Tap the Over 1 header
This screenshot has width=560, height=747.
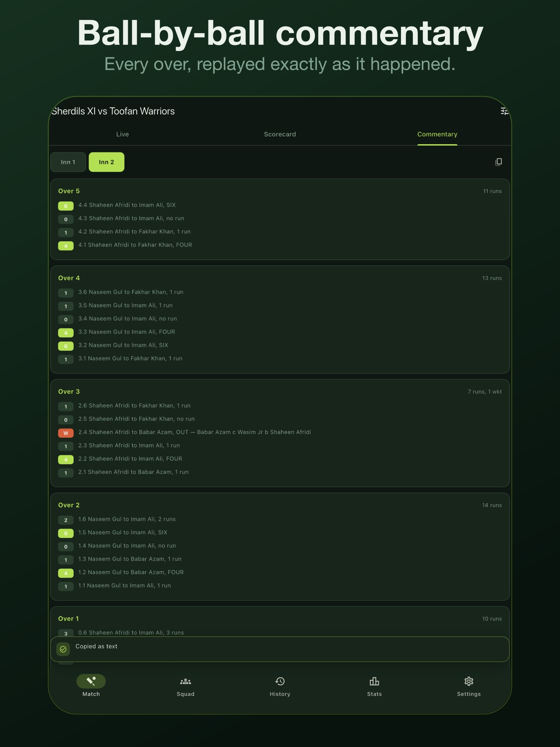click(x=69, y=618)
